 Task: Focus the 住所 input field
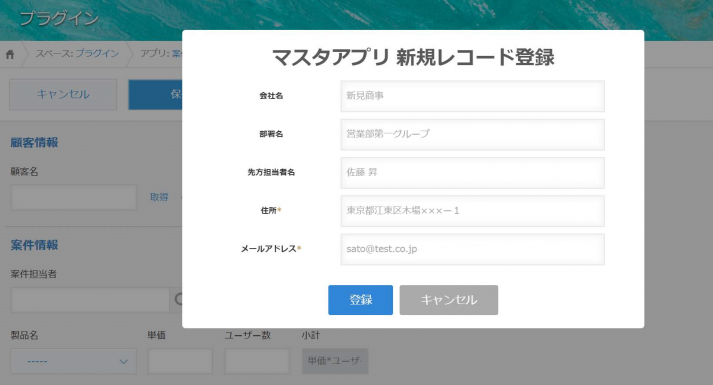pyautogui.click(x=472, y=210)
